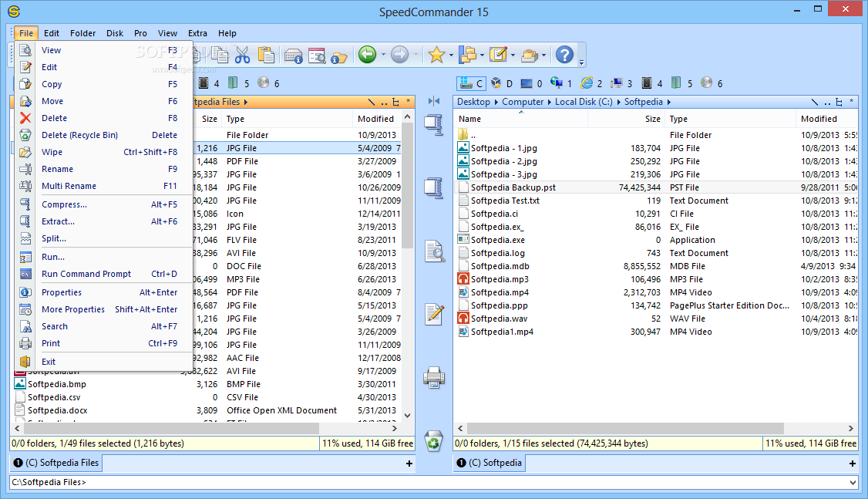
Task: Choose Exit in the File menu
Action: (105, 362)
